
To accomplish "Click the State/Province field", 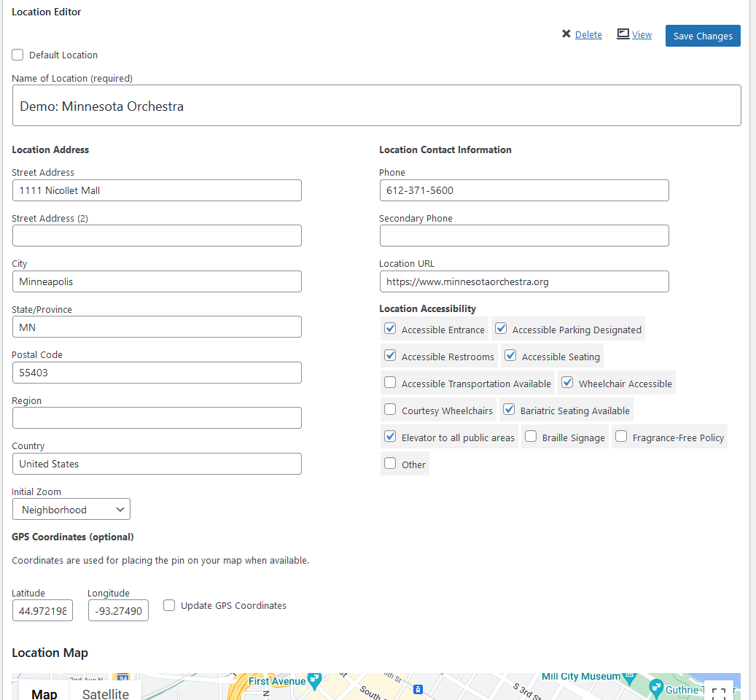I will click(x=157, y=327).
